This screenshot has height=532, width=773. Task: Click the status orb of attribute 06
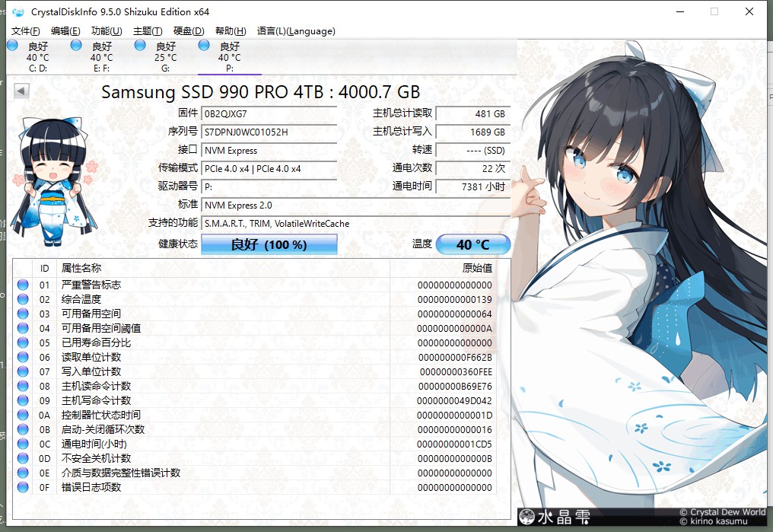23,357
